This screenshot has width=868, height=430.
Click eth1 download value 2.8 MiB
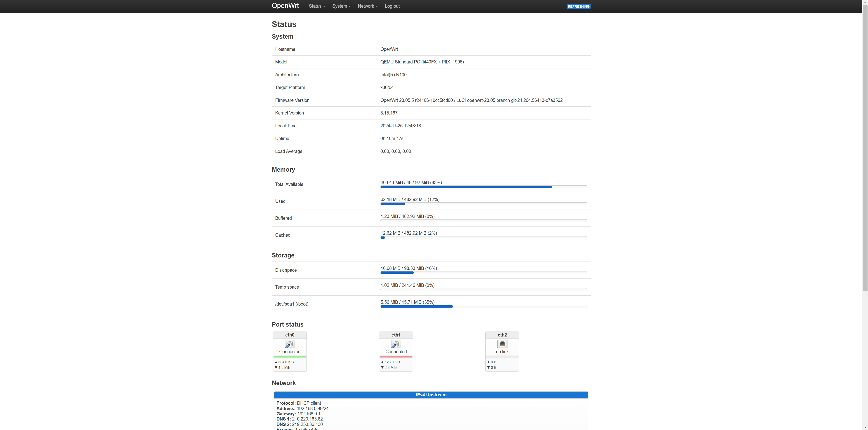tap(391, 367)
